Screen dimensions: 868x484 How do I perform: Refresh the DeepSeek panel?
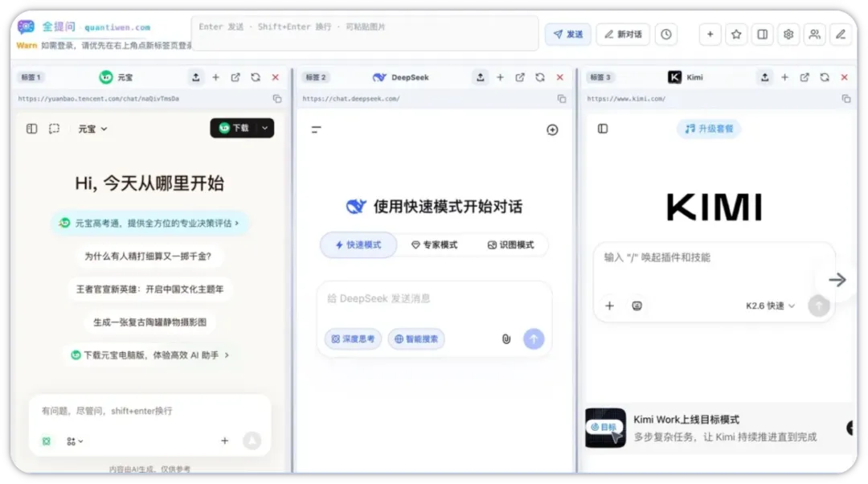click(x=540, y=77)
